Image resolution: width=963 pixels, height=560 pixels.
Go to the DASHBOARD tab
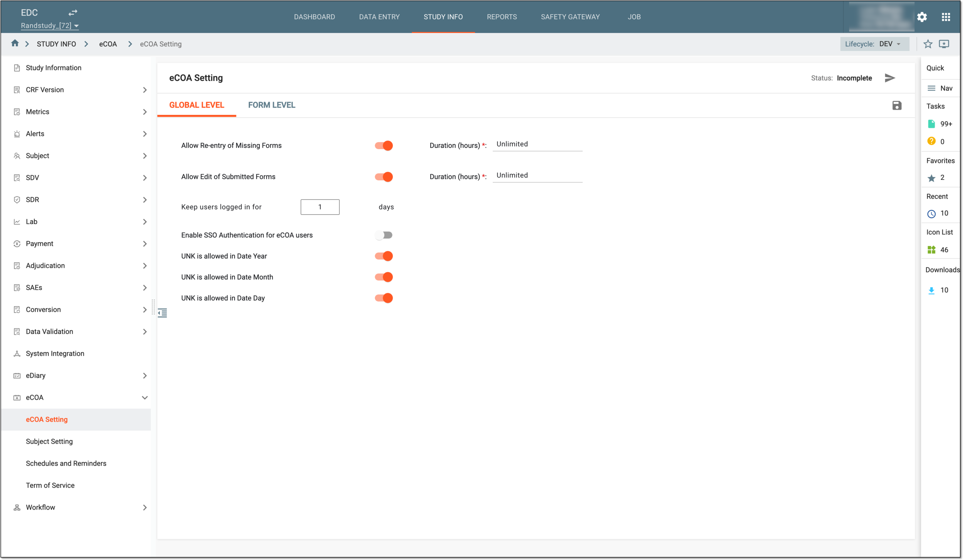pos(314,17)
